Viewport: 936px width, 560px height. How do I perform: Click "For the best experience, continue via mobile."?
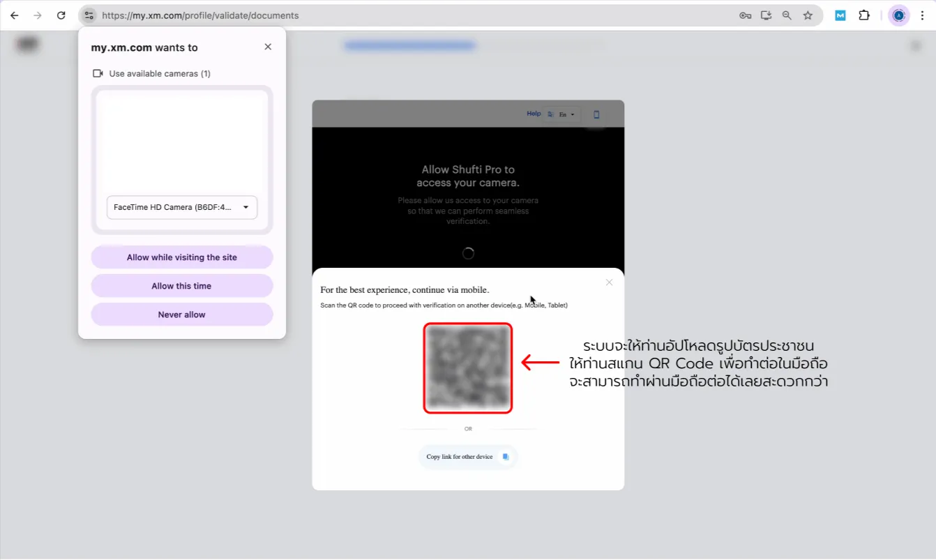coord(405,289)
